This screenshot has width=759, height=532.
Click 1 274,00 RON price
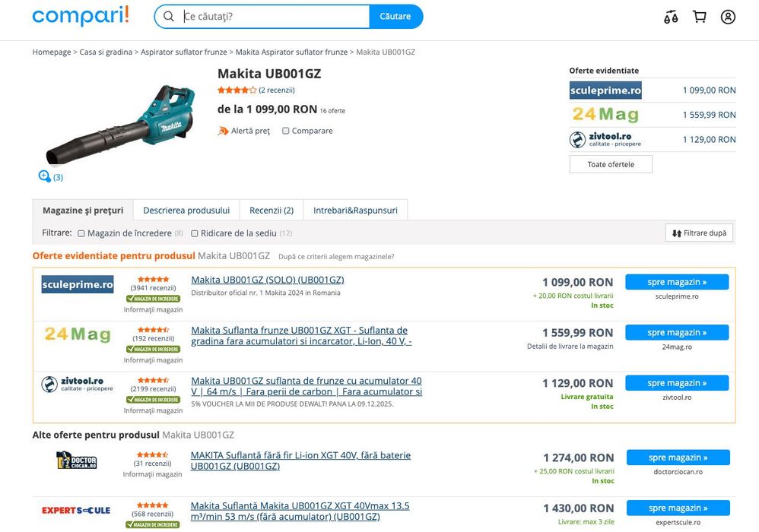click(x=579, y=458)
